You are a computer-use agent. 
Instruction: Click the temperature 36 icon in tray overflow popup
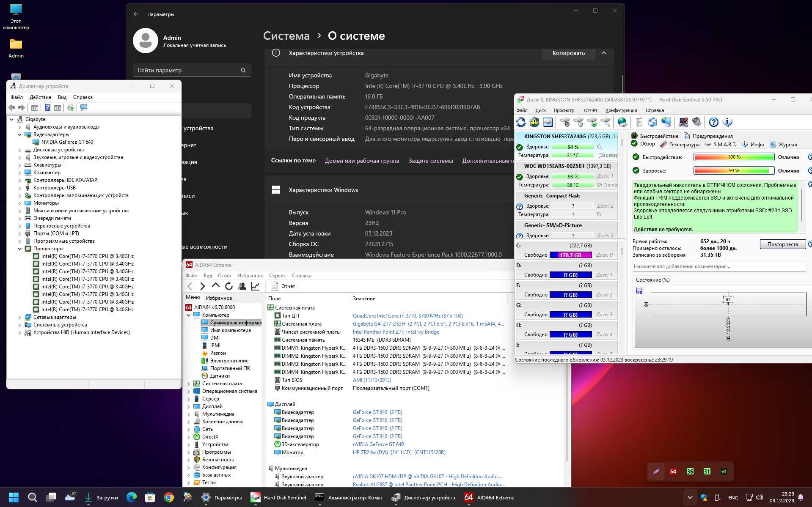690,471
